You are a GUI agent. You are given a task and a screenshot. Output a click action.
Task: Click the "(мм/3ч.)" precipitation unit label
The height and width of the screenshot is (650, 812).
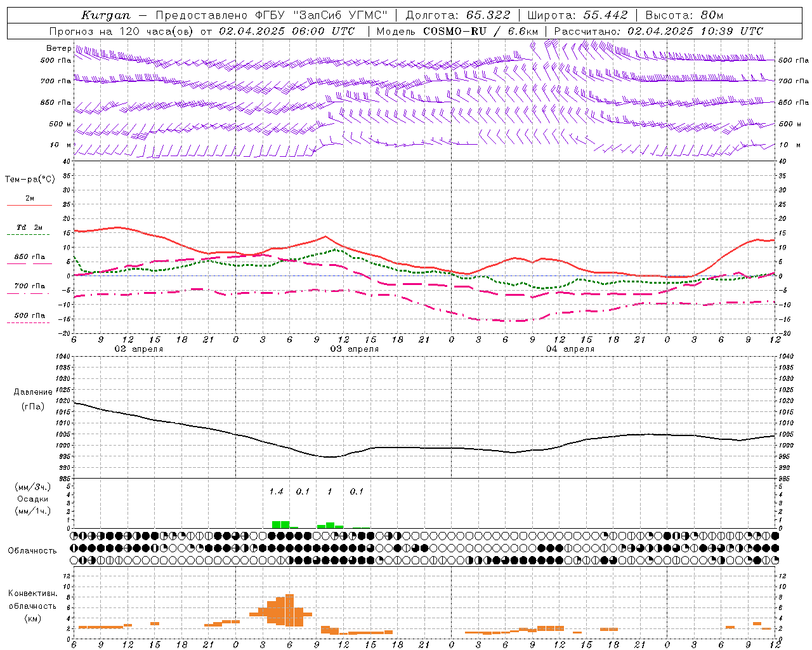(32, 487)
